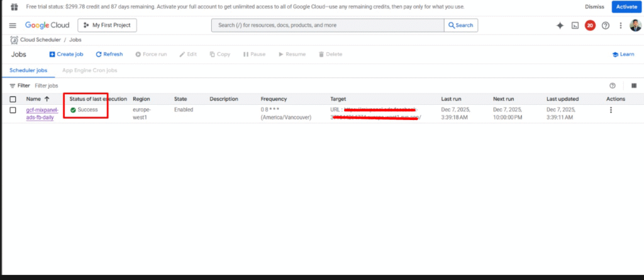Click the Activate button in banner

[626, 6]
